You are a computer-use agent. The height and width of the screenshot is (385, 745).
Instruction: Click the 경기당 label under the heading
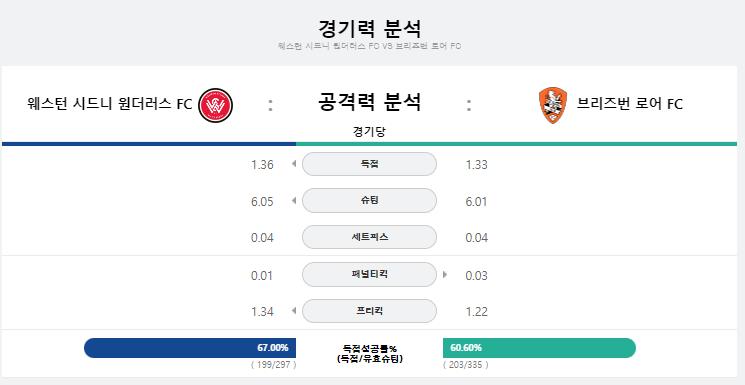pos(369,132)
